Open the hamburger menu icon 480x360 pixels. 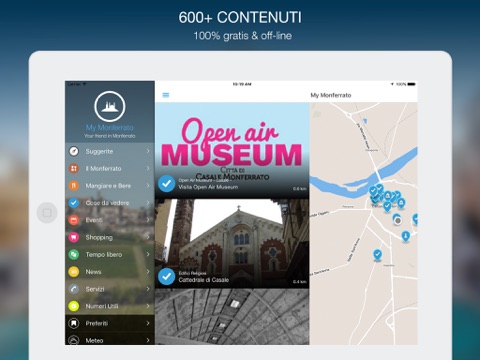[166, 95]
